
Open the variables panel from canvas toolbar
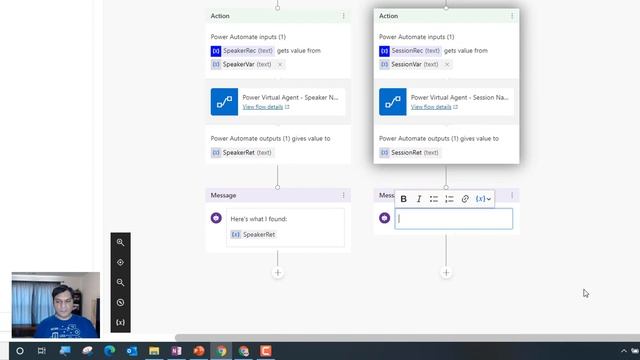[120, 322]
